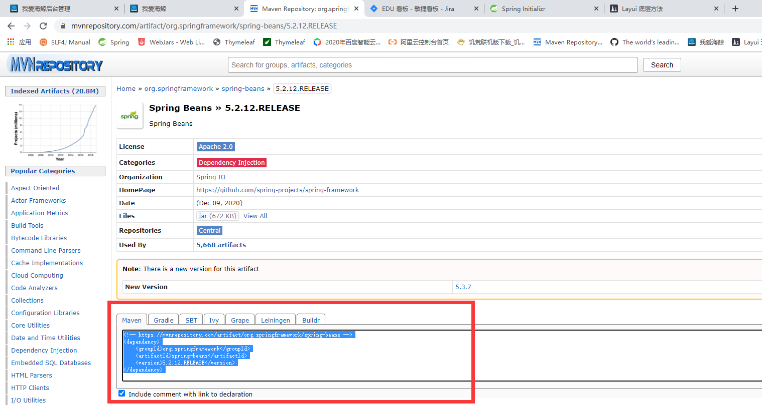Viewport: 762px width, 405px height.
Task: Open org.springframework breadcrumb link
Action: [x=178, y=88]
